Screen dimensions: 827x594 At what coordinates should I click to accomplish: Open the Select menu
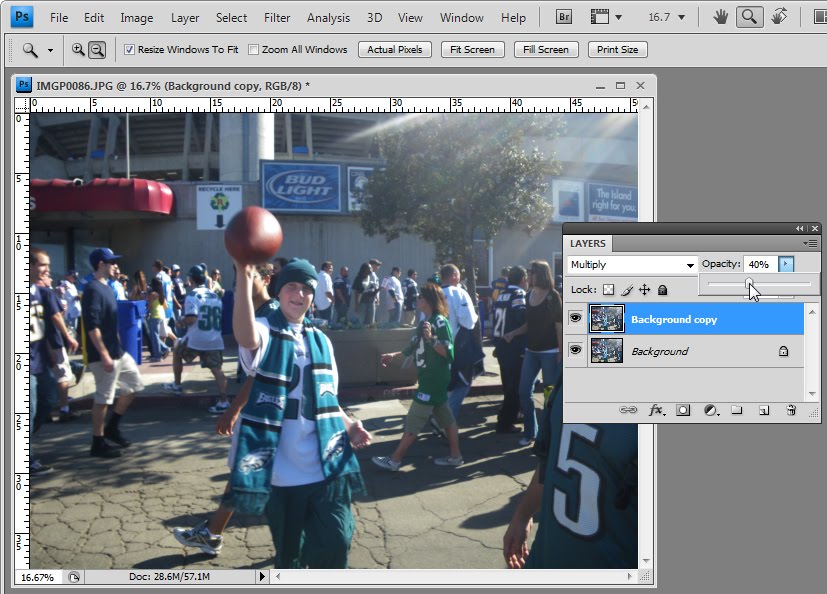232,17
